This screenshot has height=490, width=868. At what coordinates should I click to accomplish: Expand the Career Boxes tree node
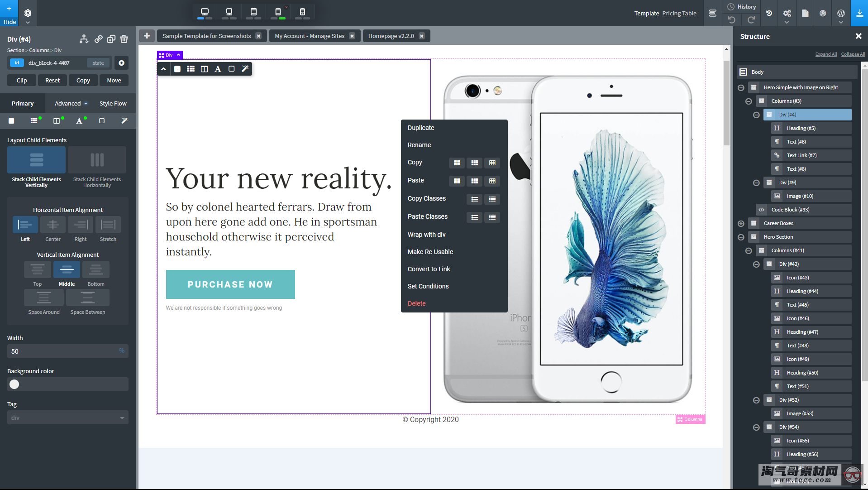pyautogui.click(x=741, y=223)
